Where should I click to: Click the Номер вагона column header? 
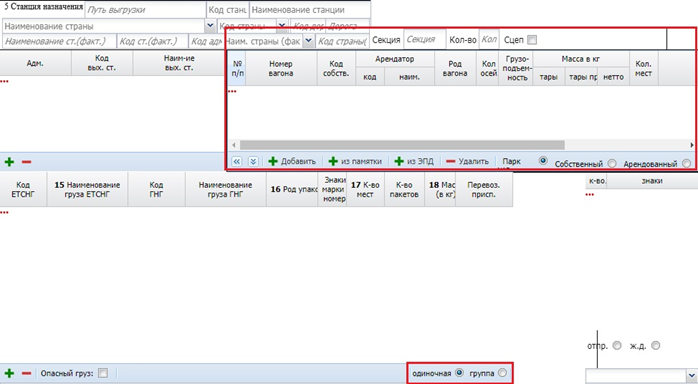[x=281, y=69]
